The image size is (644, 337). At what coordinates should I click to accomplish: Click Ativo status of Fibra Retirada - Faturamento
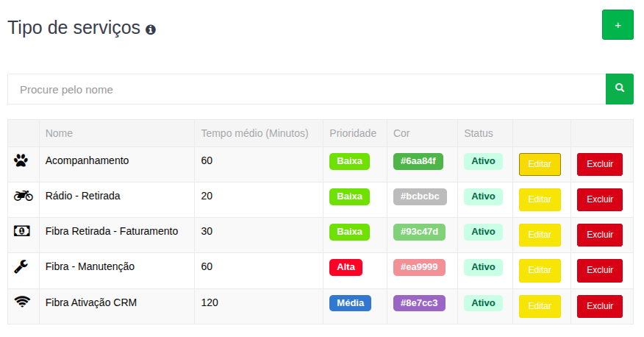click(x=483, y=232)
